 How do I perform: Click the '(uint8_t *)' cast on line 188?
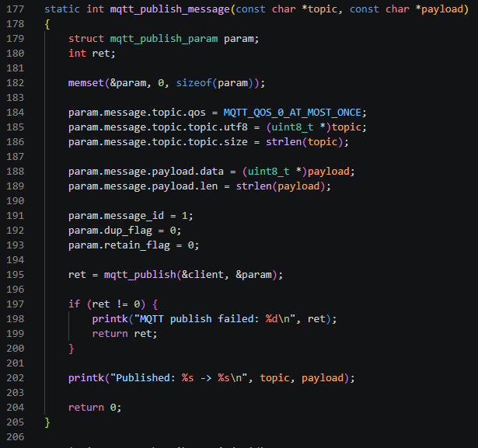pyautogui.click(x=275, y=172)
